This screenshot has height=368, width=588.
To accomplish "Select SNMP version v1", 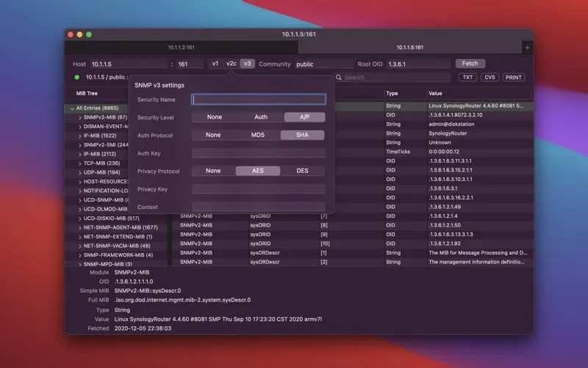I will pos(215,64).
